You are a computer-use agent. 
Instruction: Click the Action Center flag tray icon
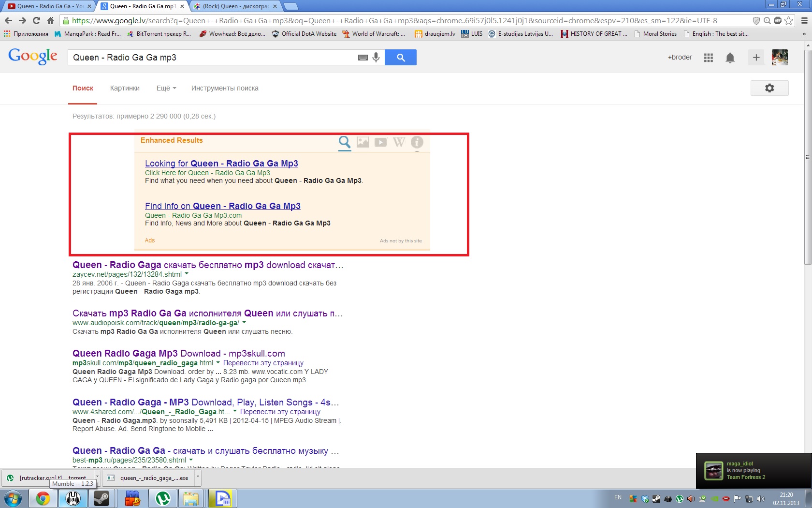pos(738,499)
